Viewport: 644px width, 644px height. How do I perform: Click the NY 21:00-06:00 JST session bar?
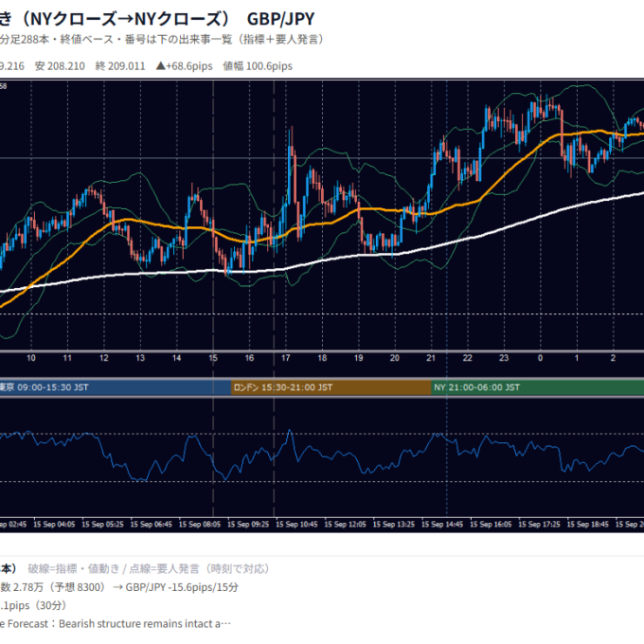(x=538, y=387)
